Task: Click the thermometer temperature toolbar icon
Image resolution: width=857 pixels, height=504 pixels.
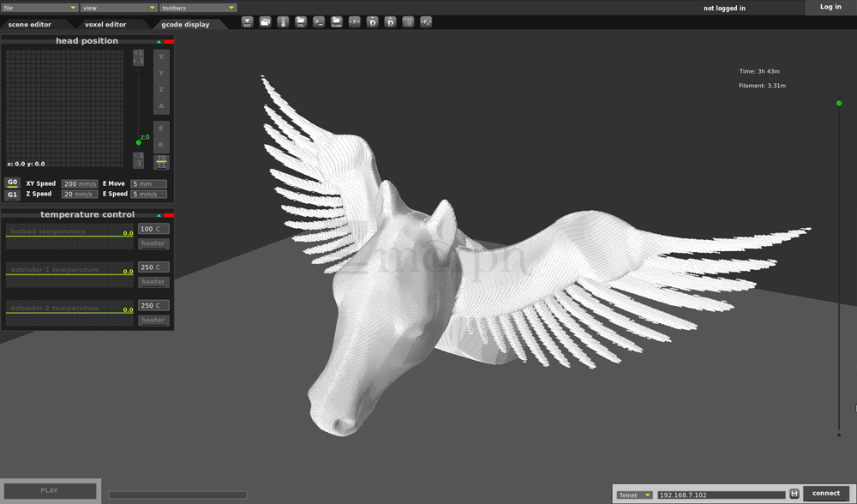Action: pyautogui.click(x=283, y=21)
